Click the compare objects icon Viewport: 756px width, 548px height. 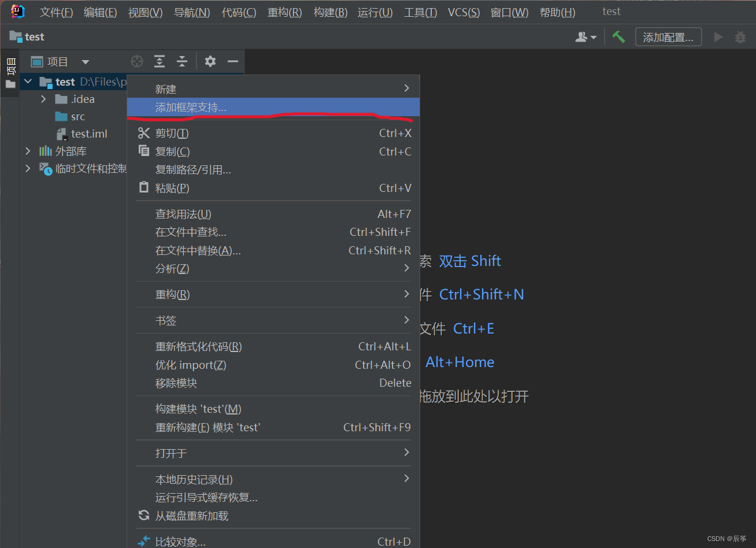[144, 541]
